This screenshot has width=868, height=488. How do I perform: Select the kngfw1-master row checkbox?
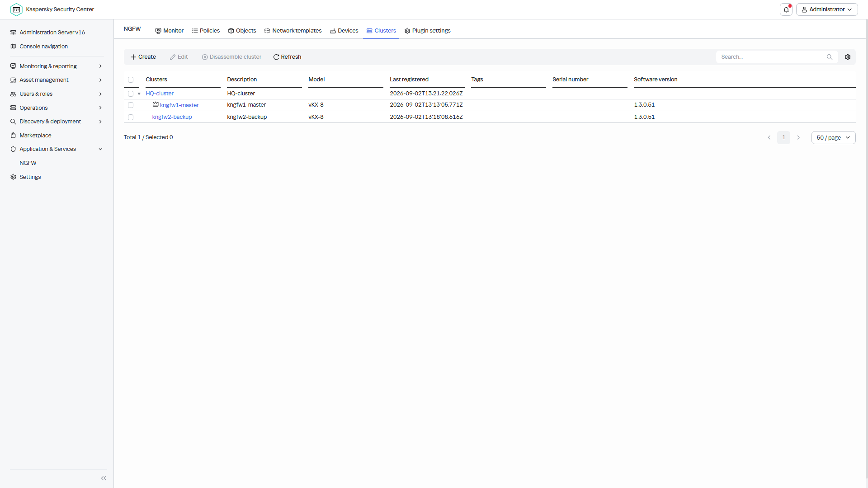coord(131,105)
